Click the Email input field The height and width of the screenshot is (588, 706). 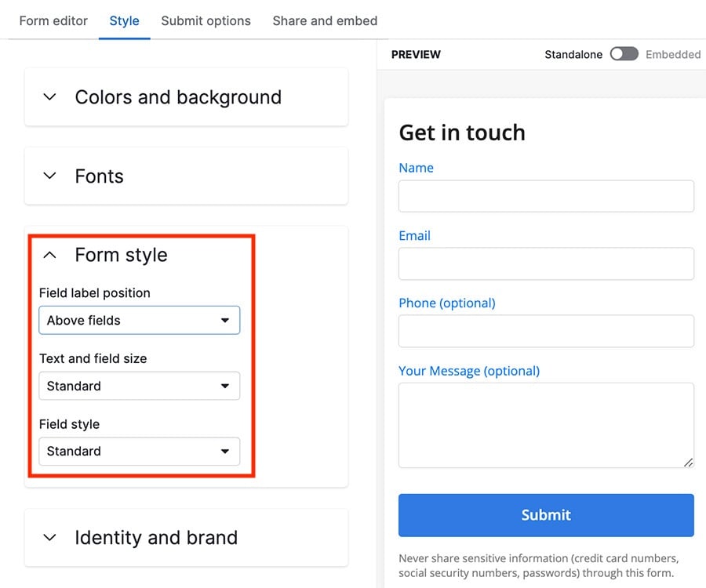pyautogui.click(x=545, y=263)
